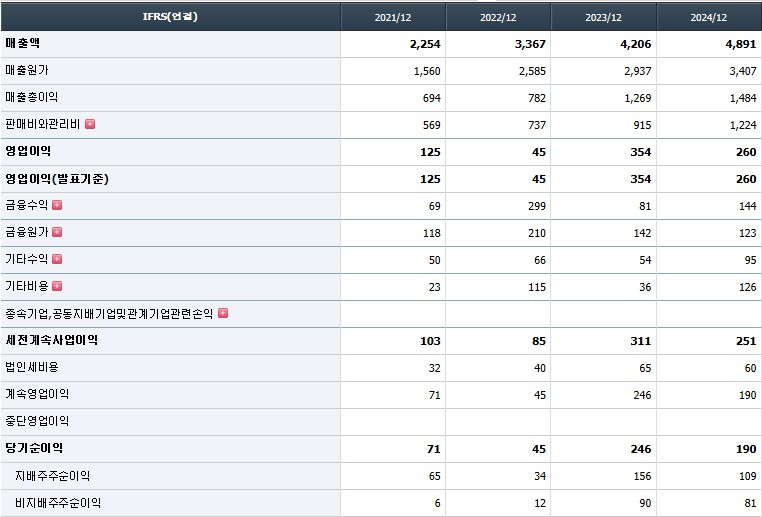The image size is (762, 517).
Task: Click the 2024/12 column header
Action: (709, 17)
